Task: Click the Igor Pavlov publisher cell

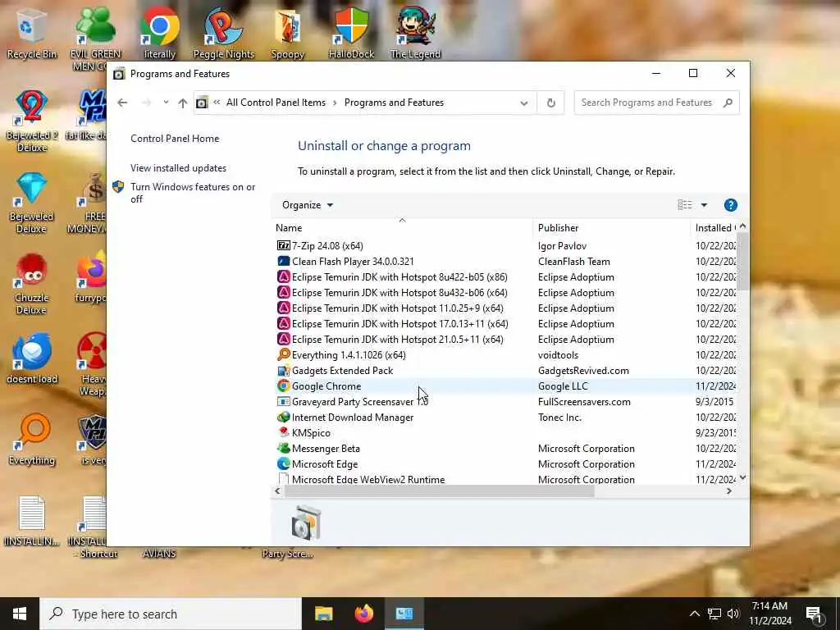Action: coord(562,245)
